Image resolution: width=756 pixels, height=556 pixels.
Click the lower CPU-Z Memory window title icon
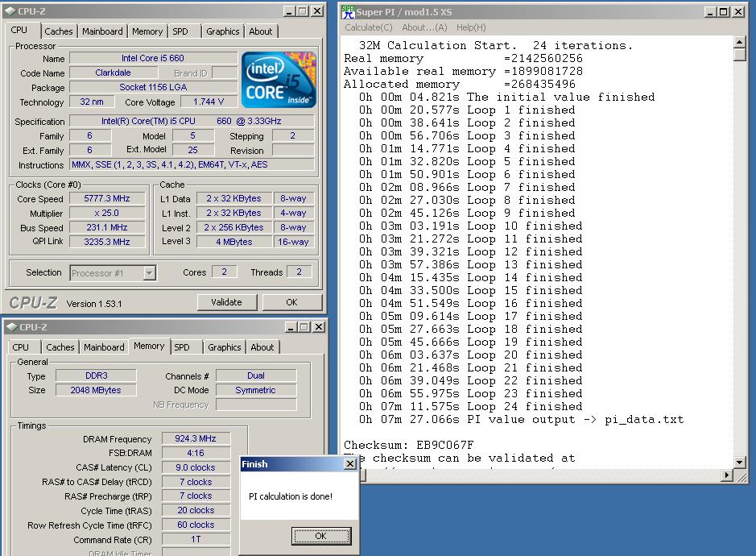click(x=11, y=326)
